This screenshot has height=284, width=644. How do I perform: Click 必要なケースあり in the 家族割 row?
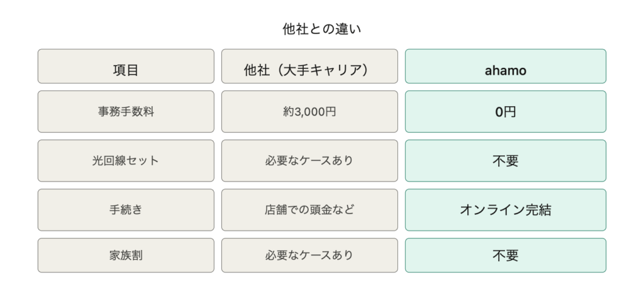tap(309, 256)
